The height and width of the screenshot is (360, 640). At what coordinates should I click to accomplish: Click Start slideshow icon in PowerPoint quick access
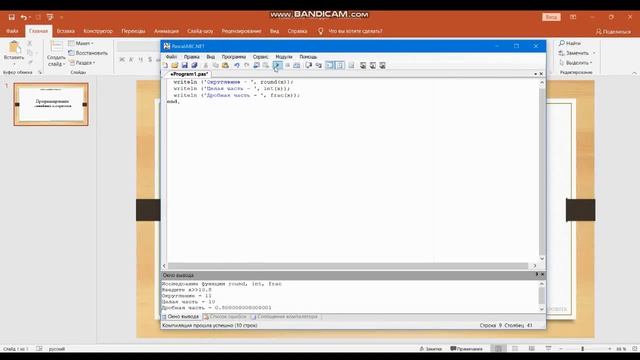[50, 17]
